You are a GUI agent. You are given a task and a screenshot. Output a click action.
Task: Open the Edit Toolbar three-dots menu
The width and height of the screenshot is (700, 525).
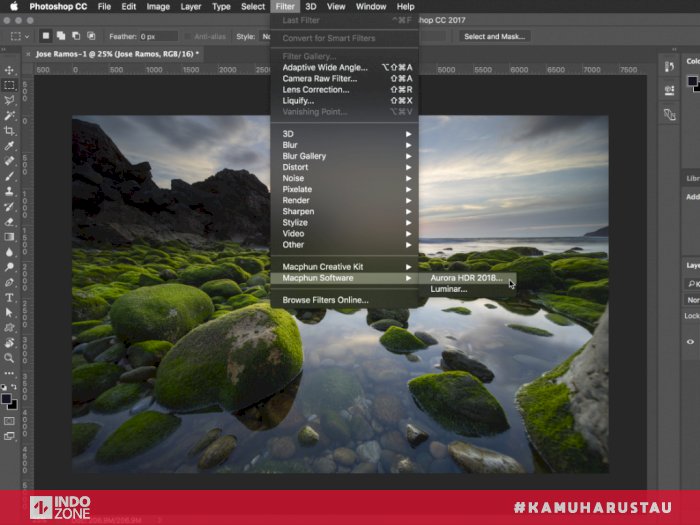pos(9,373)
